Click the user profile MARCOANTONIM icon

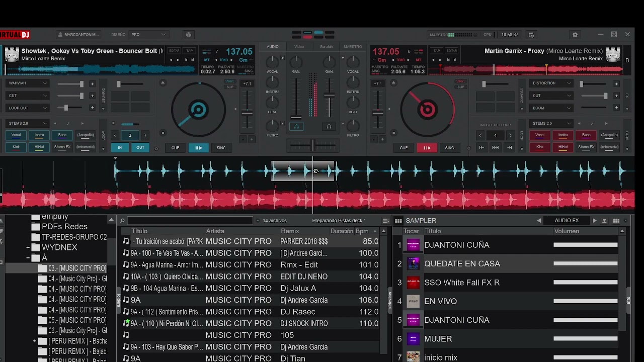tap(61, 35)
